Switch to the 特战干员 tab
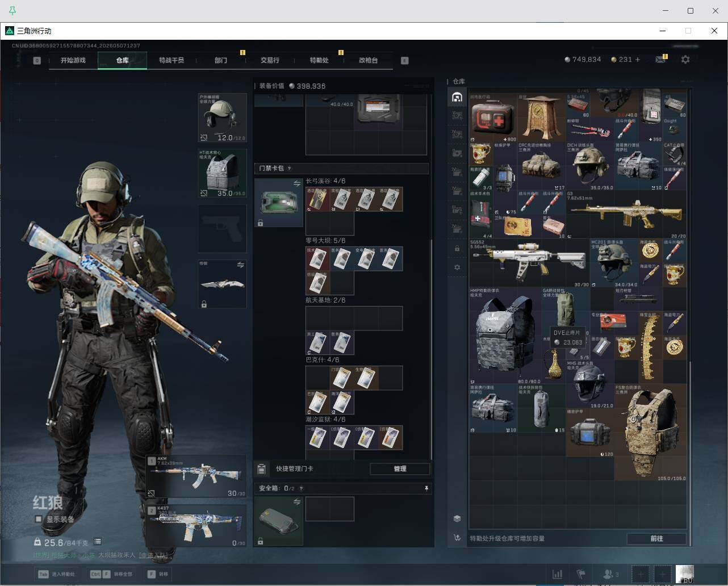The width and height of the screenshot is (728, 586). tap(171, 60)
